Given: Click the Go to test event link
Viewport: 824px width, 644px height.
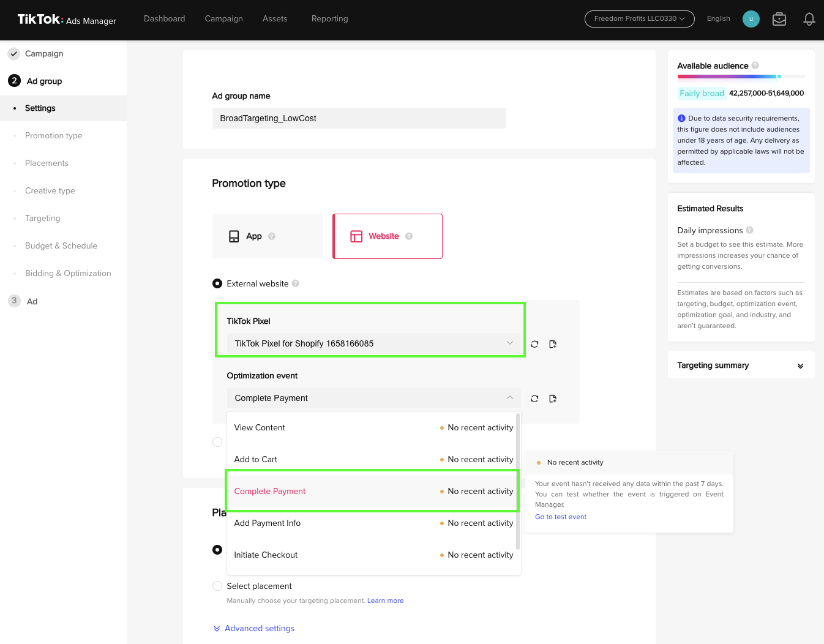Looking at the screenshot, I should pyautogui.click(x=561, y=517).
